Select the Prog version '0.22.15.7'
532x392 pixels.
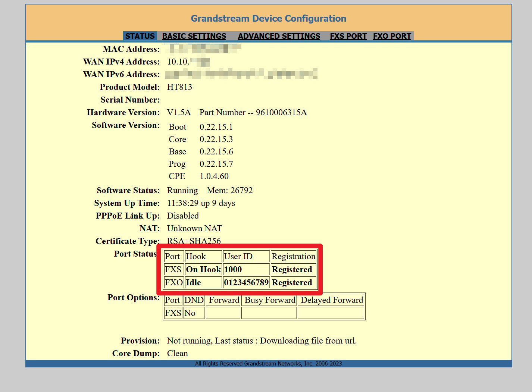(x=216, y=164)
